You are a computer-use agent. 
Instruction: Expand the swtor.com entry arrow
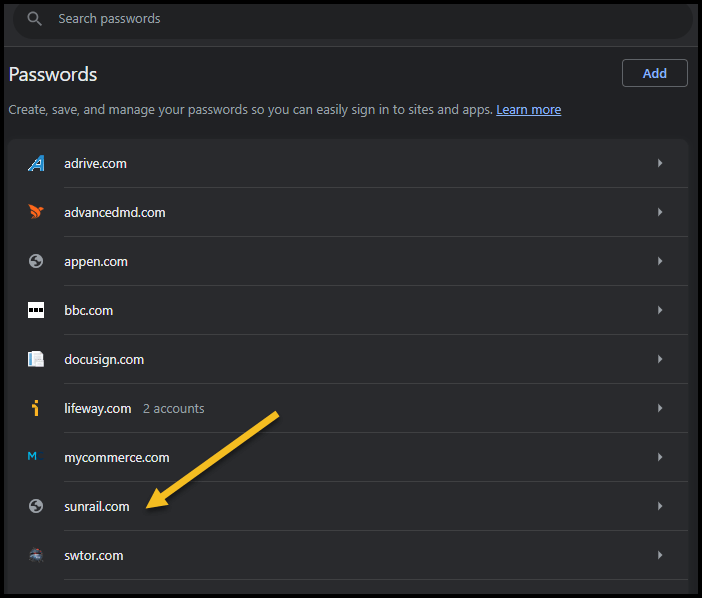[660, 555]
